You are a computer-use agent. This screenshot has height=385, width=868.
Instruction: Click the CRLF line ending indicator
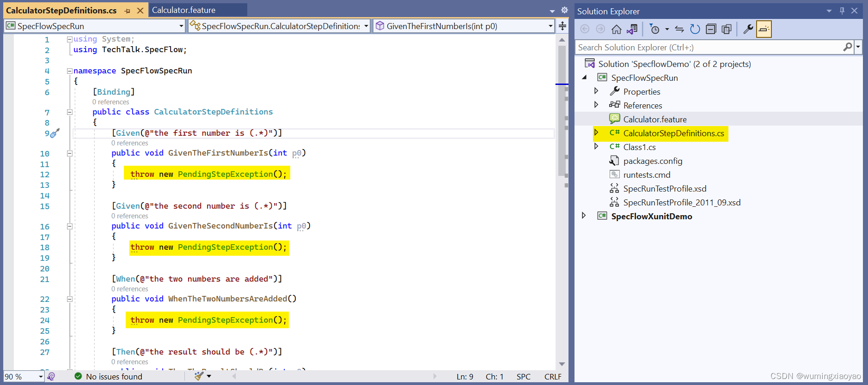[x=553, y=377]
